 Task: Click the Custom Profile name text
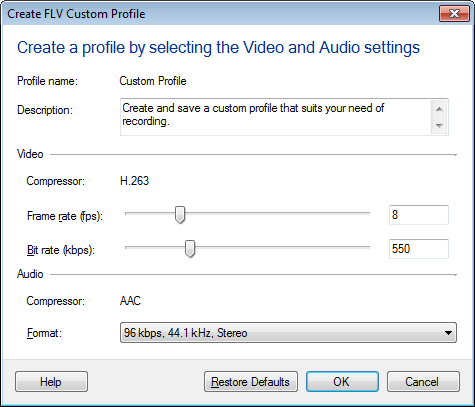click(x=153, y=81)
